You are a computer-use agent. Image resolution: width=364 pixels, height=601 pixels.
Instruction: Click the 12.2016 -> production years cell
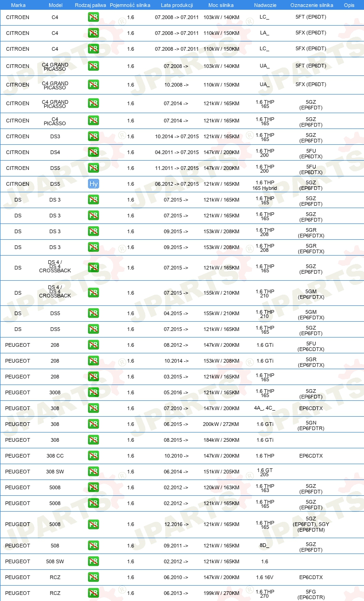(176, 524)
